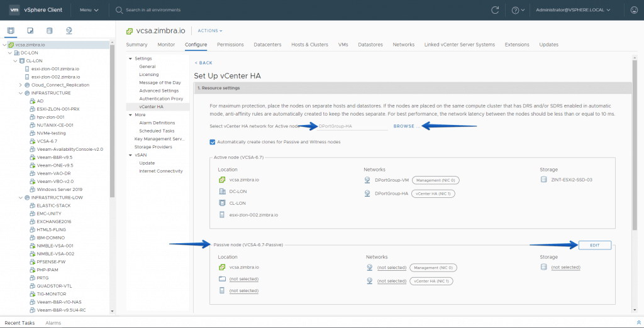The width and height of the screenshot is (644, 328).
Task: Click the passive node storage datastore icon
Action: point(544,267)
